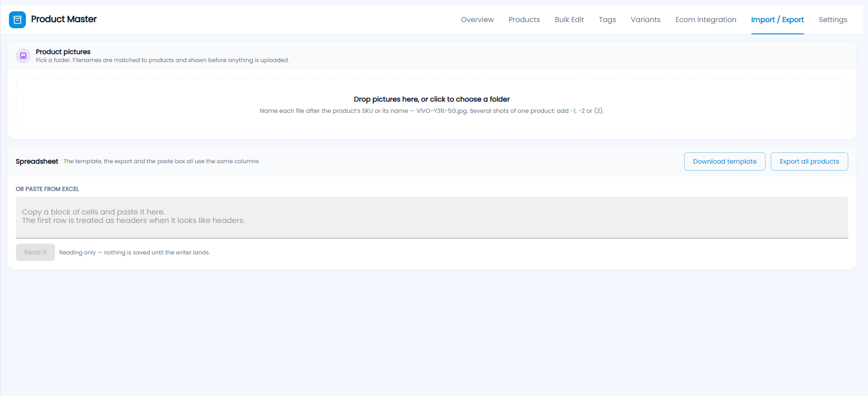Click the Product Master logo icon
The height and width of the screenshot is (396, 868).
coord(17,20)
